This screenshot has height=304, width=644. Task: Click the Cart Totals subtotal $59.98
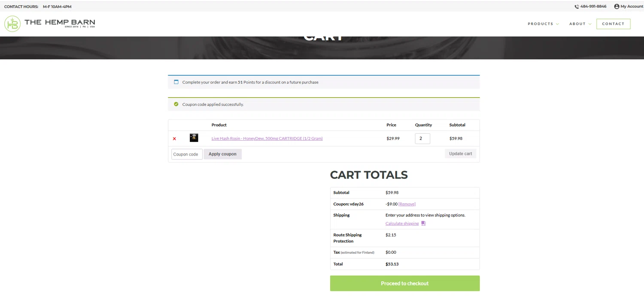coord(392,193)
